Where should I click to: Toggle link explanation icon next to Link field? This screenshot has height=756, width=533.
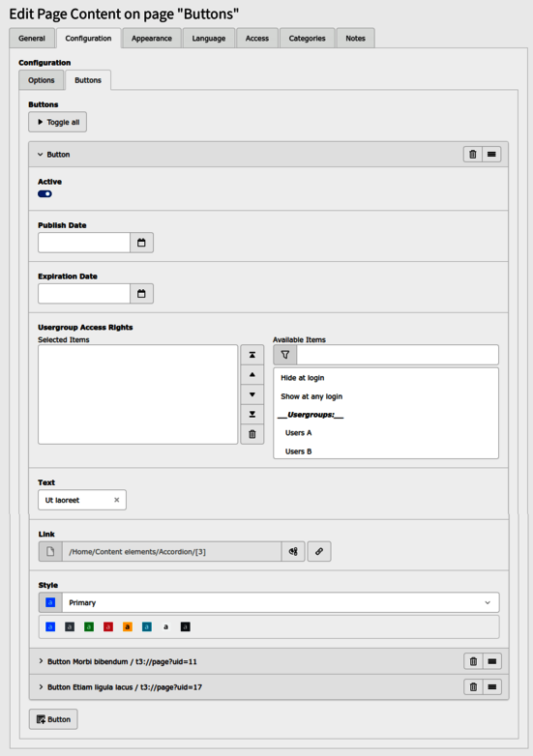pyautogui.click(x=293, y=552)
